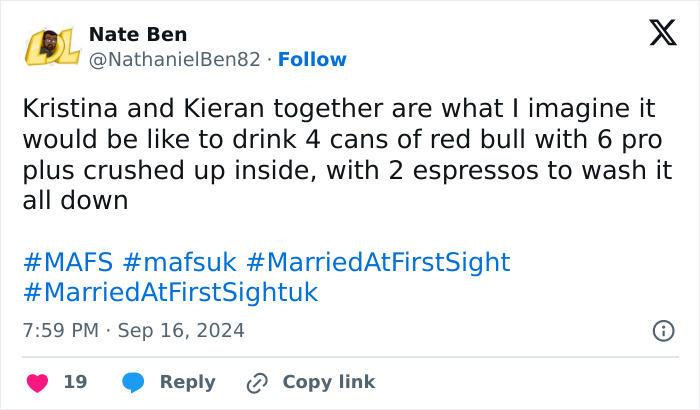Open the #MAFS hashtag
This screenshot has width=700, height=410.
point(67,263)
